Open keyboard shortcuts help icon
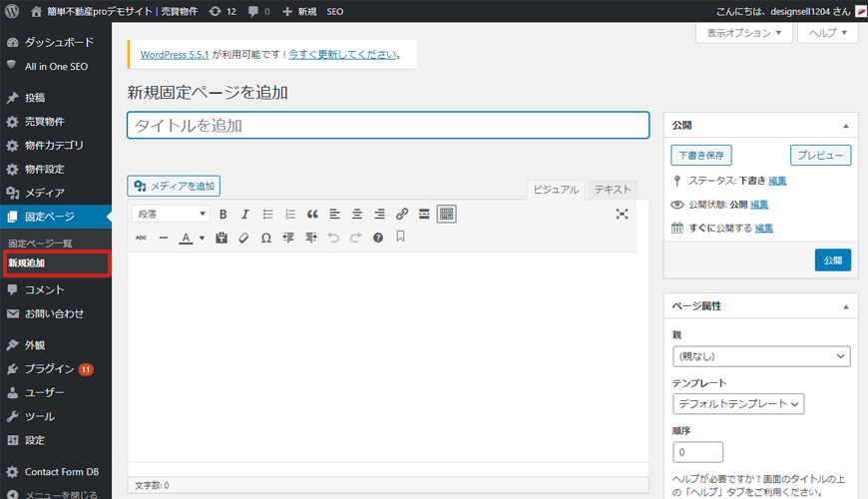The height and width of the screenshot is (499, 868). click(378, 238)
